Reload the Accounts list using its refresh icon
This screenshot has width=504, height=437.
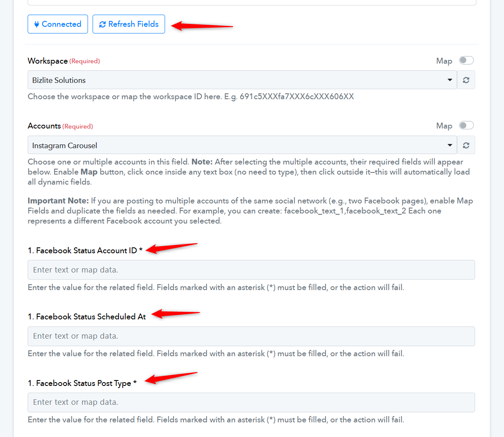(x=466, y=145)
